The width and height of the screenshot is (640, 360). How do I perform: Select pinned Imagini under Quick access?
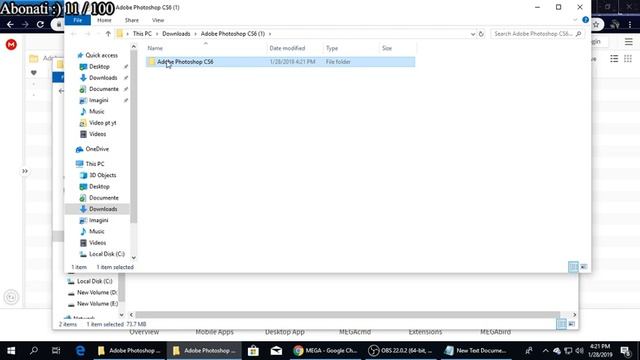(98, 100)
